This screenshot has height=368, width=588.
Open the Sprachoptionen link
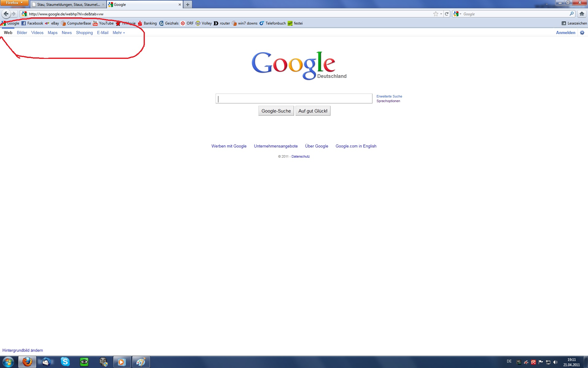(x=388, y=101)
